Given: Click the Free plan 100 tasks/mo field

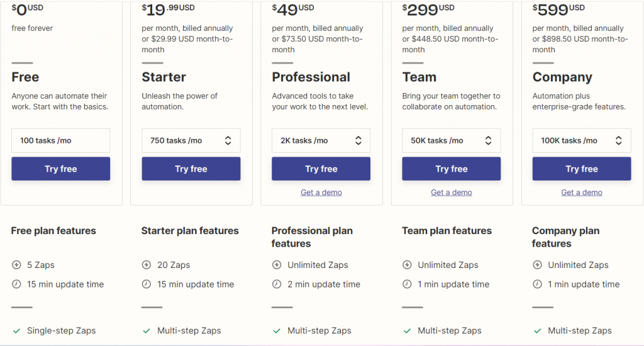Looking at the screenshot, I should pos(60,140).
